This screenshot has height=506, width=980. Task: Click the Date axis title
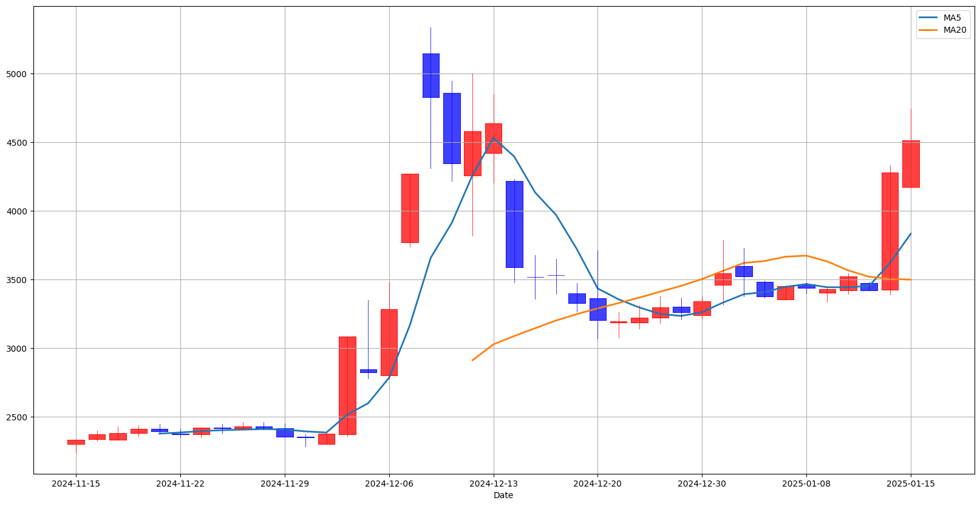[503, 496]
